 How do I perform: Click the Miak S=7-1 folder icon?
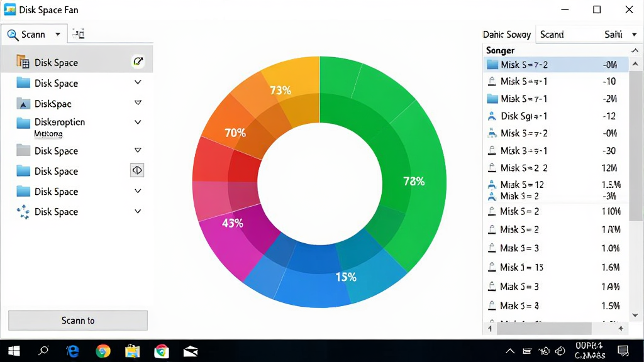[x=492, y=99]
